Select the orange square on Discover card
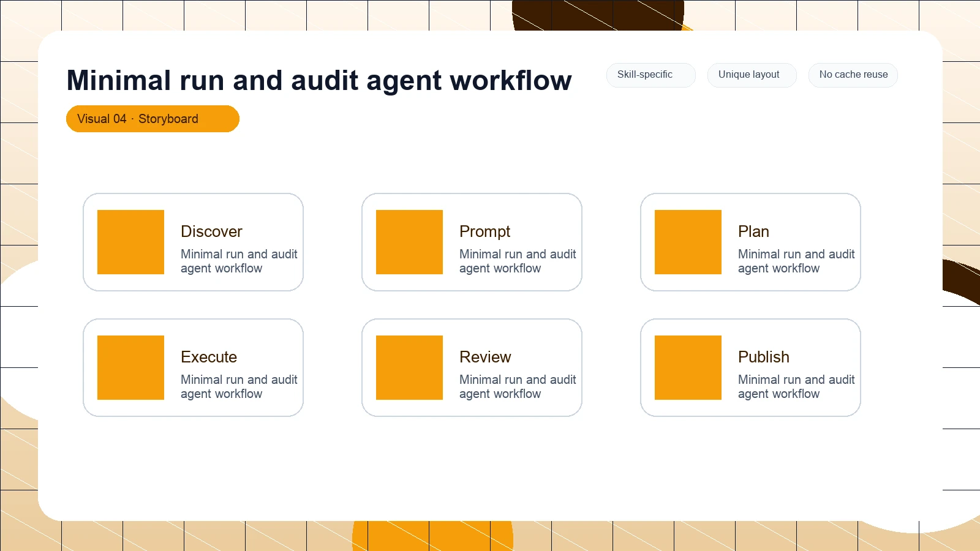The height and width of the screenshot is (551, 980). coord(130,242)
